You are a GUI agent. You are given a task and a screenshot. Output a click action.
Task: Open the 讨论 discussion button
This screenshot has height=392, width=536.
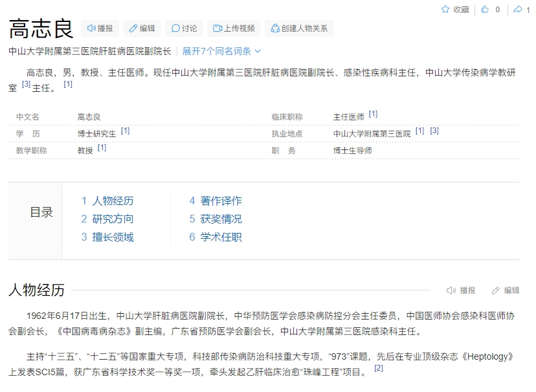(x=184, y=28)
